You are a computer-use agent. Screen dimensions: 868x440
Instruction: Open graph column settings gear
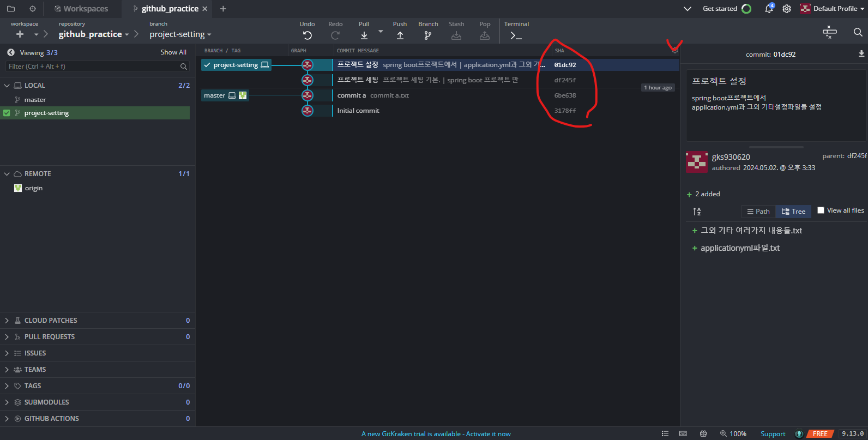[x=675, y=50]
